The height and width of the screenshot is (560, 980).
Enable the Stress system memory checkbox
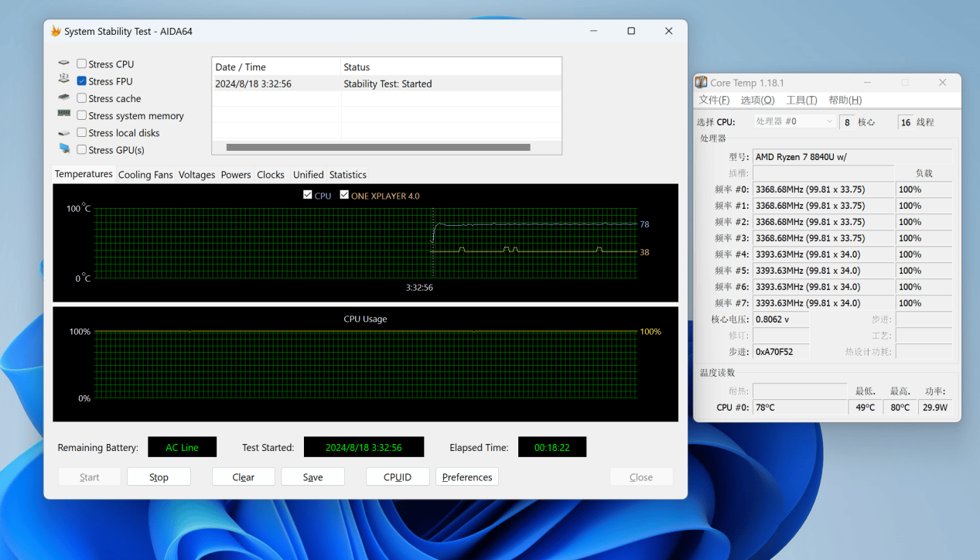click(81, 115)
